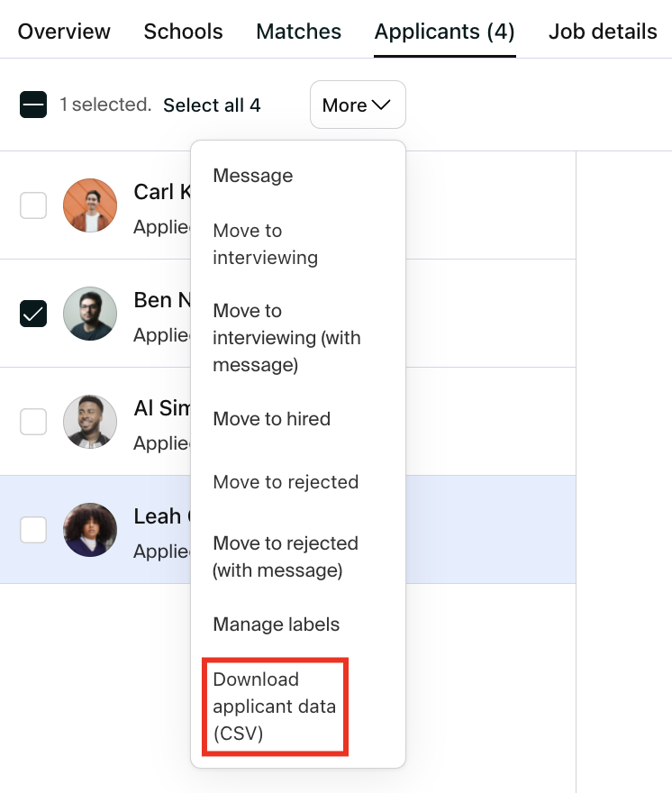Click the Select all 4 link
672x793 pixels.
(x=212, y=105)
